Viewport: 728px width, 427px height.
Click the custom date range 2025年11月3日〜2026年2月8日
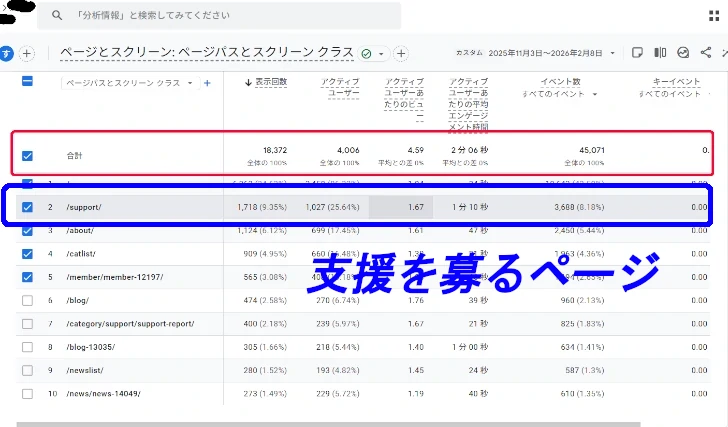click(x=545, y=53)
